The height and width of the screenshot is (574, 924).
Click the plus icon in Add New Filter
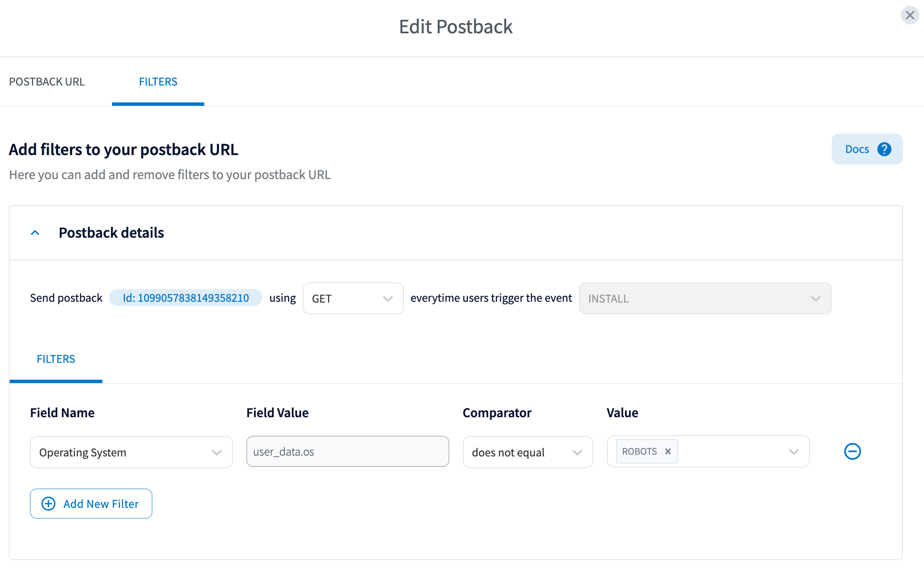pyautogui.click(x=48, y=504)
